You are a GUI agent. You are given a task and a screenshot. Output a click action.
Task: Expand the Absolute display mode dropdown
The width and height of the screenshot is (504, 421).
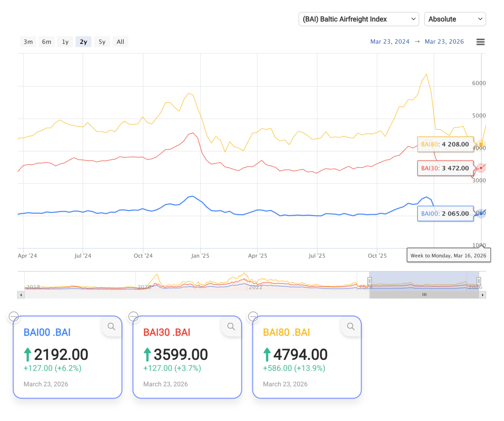(x=455, y=19)
